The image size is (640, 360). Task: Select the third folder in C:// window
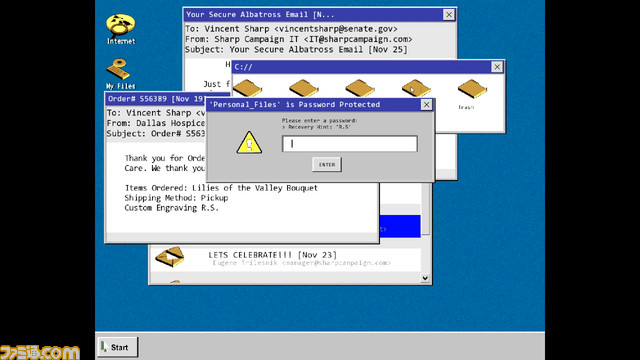(360, 88)
